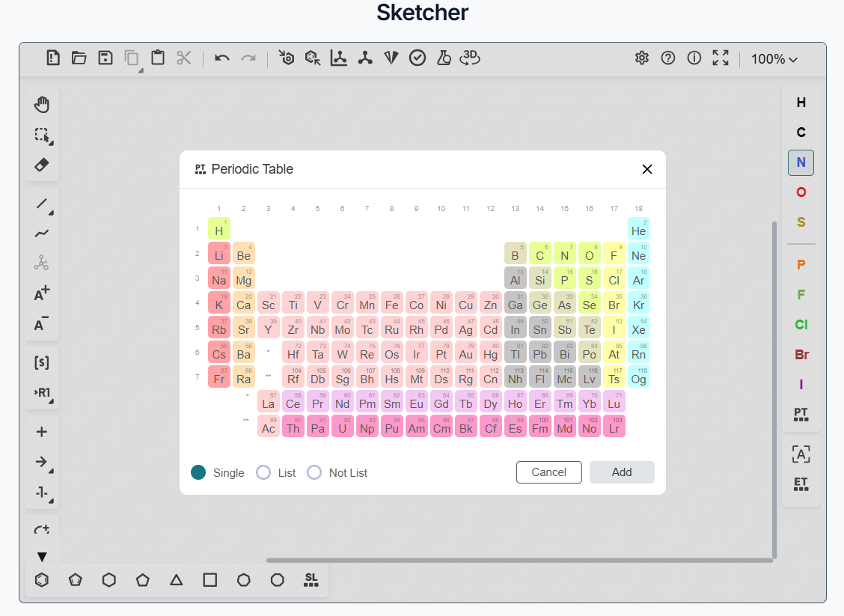Click the increase charge A+ tool

click(x=42, y=293)
